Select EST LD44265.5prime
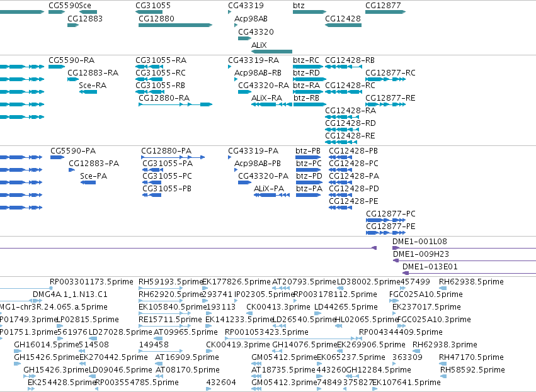Screen dimensions: 536x392 click(346, 307)
